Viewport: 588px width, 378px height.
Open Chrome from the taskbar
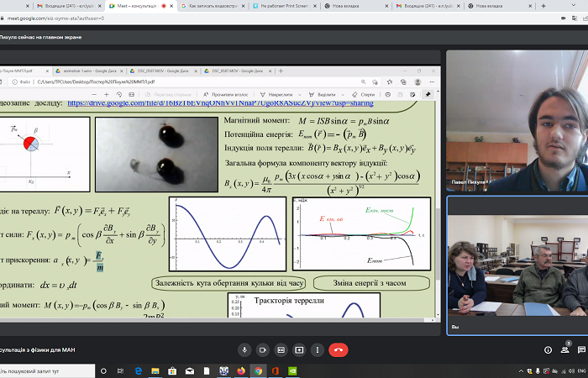coord(258,370)
